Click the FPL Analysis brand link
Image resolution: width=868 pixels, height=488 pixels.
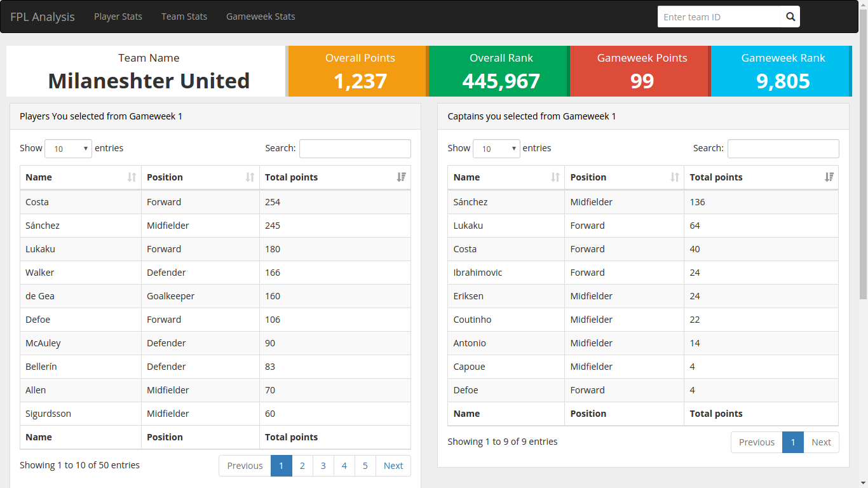(43, 17)
